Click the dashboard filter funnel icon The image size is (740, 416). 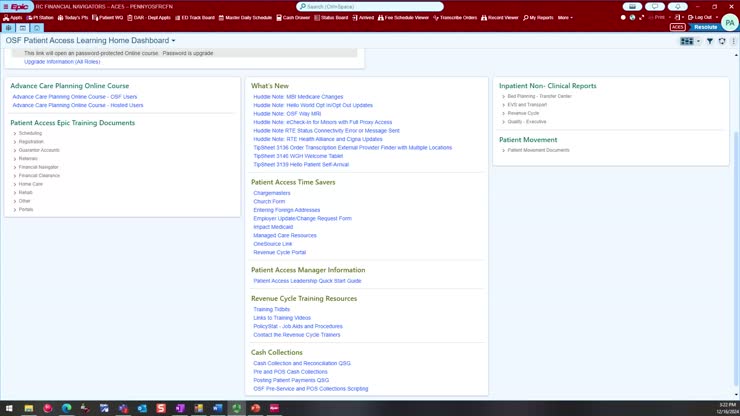click(709, 41)
